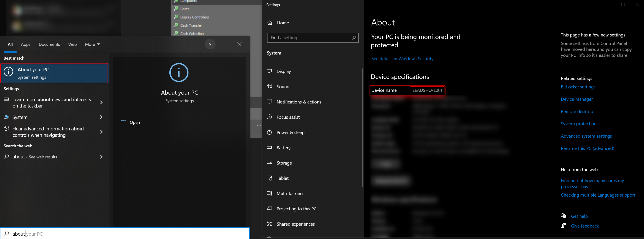
Task: Select Storage in the Settings sidebar
Action: point(313,163)
